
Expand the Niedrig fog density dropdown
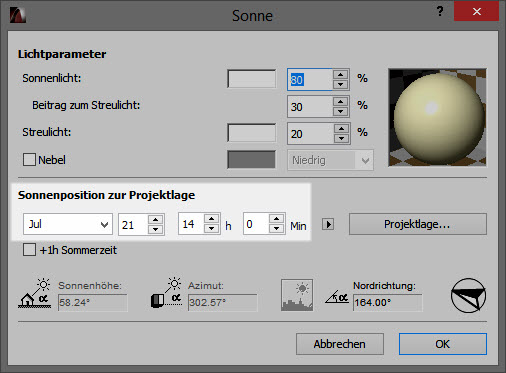(330, 160)
